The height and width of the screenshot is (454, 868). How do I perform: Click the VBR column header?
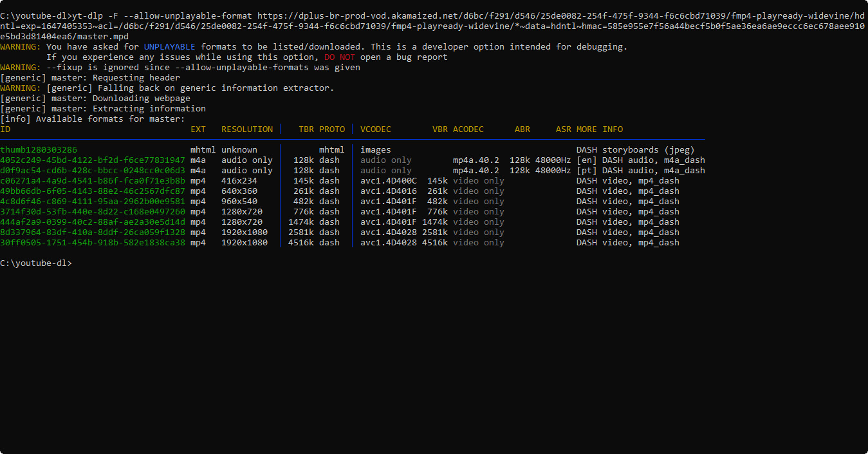click(440, 129)
